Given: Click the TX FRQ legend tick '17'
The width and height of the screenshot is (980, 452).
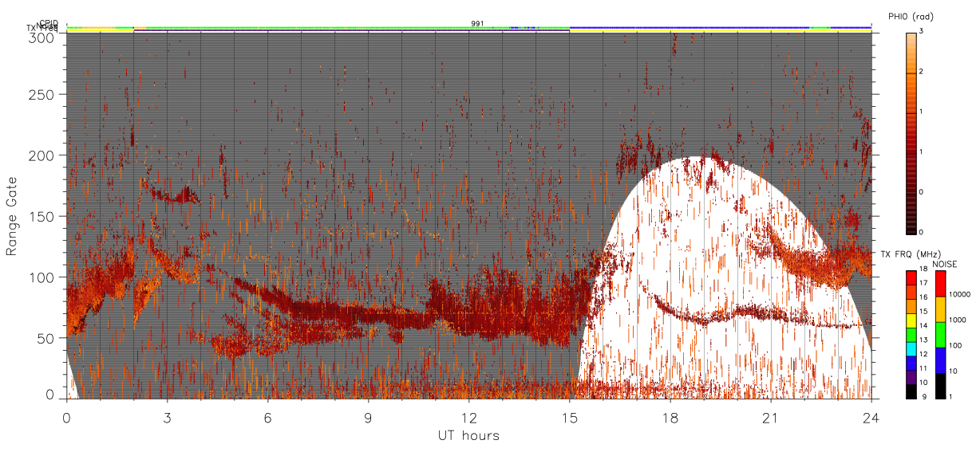Looking at the screenshot, I should click(923, 283).
